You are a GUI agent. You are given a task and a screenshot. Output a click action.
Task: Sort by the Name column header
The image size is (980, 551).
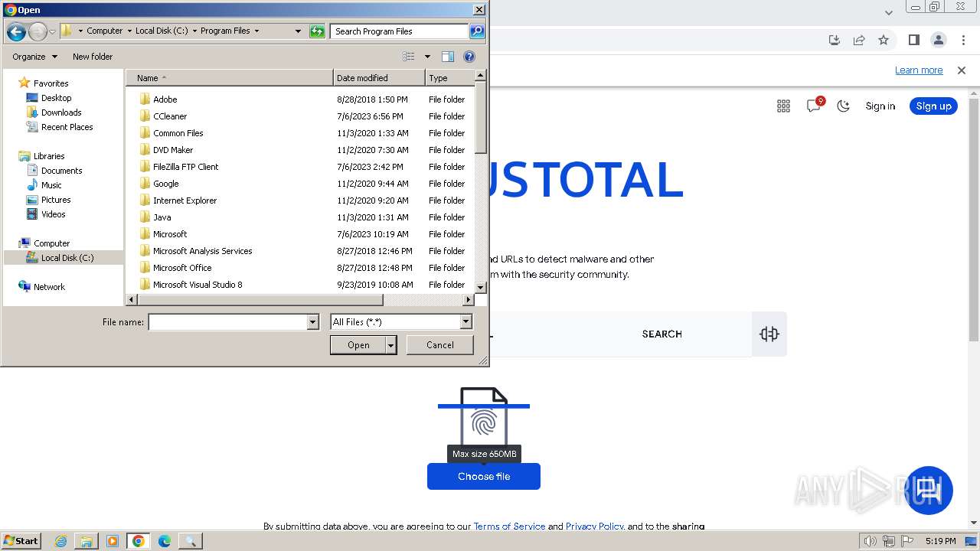(230, 78)
